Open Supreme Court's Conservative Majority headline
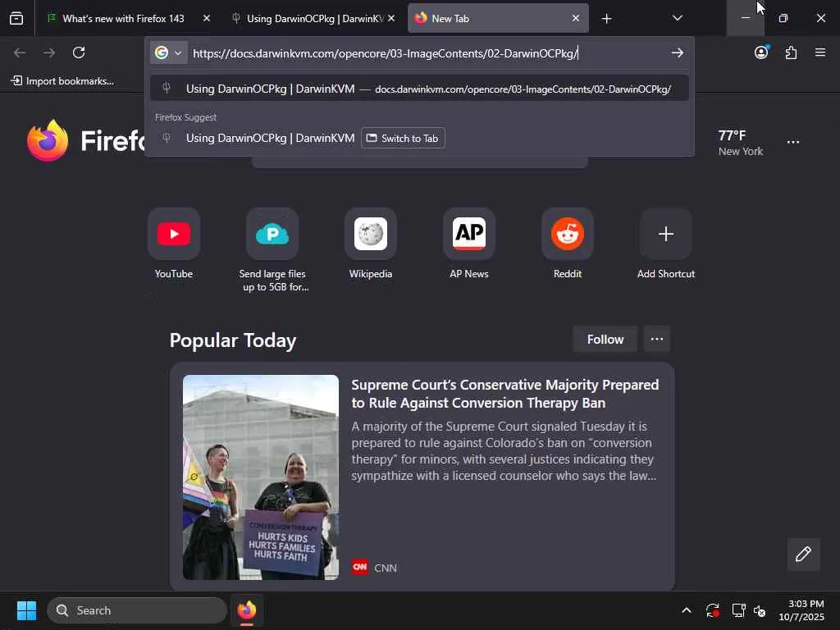Viewport: 840px width, 630px height. [x=505, y=394]
